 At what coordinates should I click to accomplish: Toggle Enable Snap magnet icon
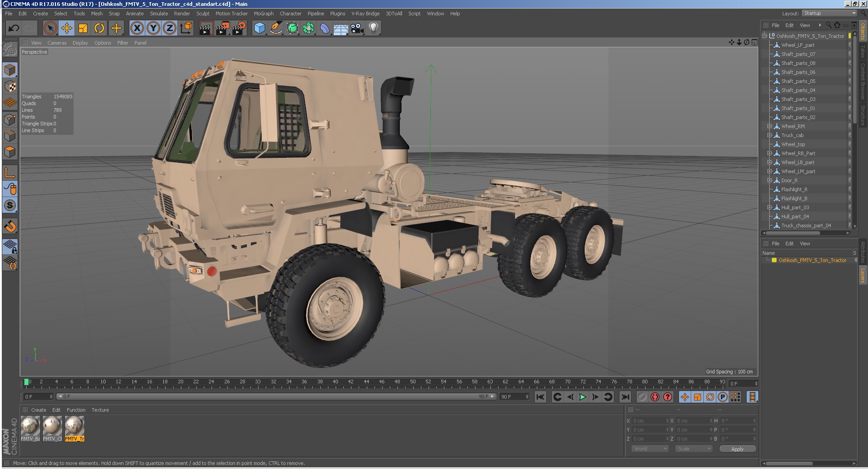click(10, 226)
